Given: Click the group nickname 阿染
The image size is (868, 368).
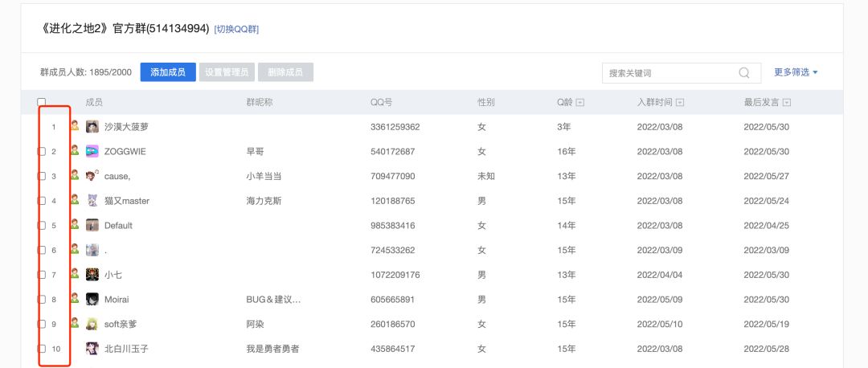Looking at the screenshot, I should point(255,324).
